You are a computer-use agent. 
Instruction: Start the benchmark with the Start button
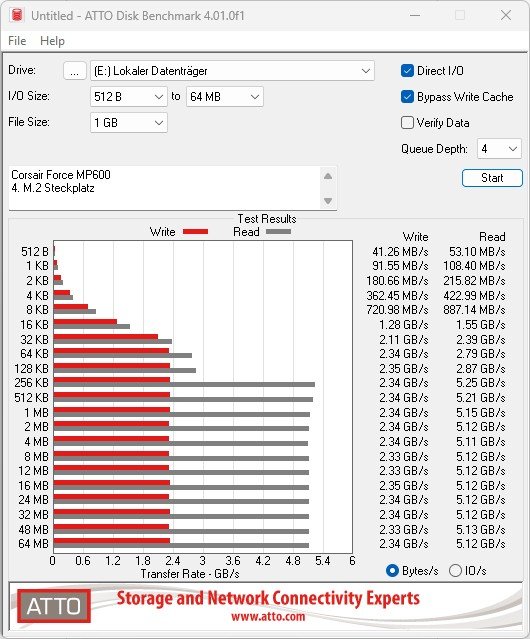click(492, 178)
